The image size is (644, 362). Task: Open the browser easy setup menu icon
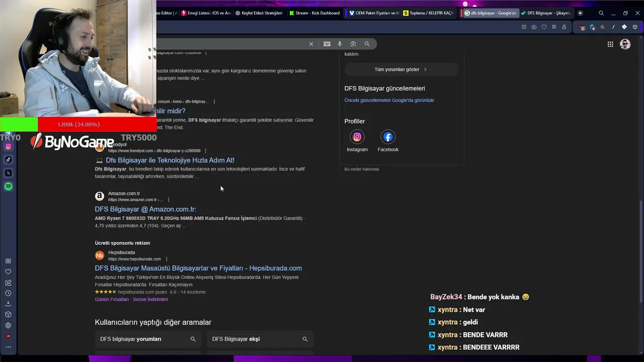pyautogui.click(x=554, y=27)
